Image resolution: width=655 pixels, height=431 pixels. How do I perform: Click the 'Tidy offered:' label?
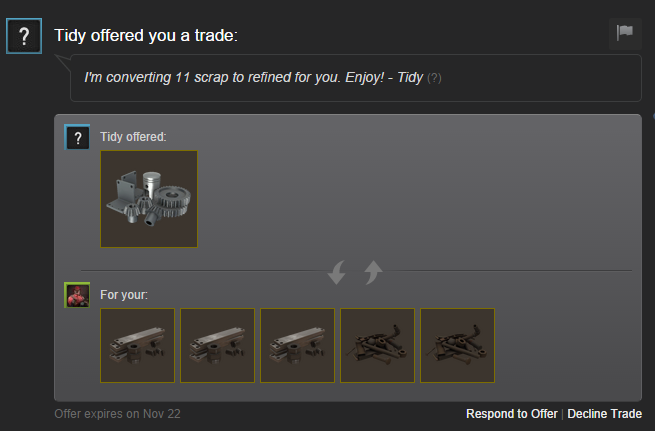coord(133,137)
